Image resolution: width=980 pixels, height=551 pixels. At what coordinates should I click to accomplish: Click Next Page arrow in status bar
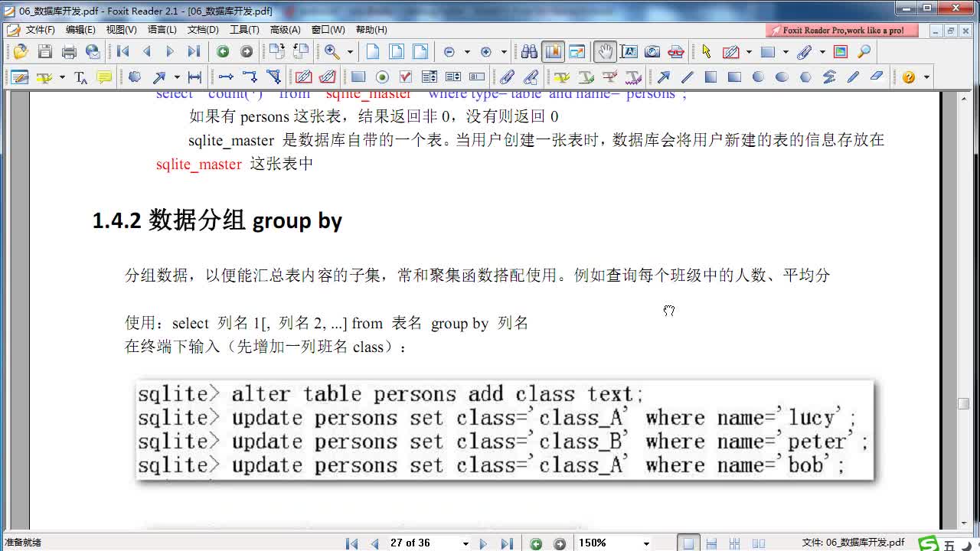[x=483, y=543]
